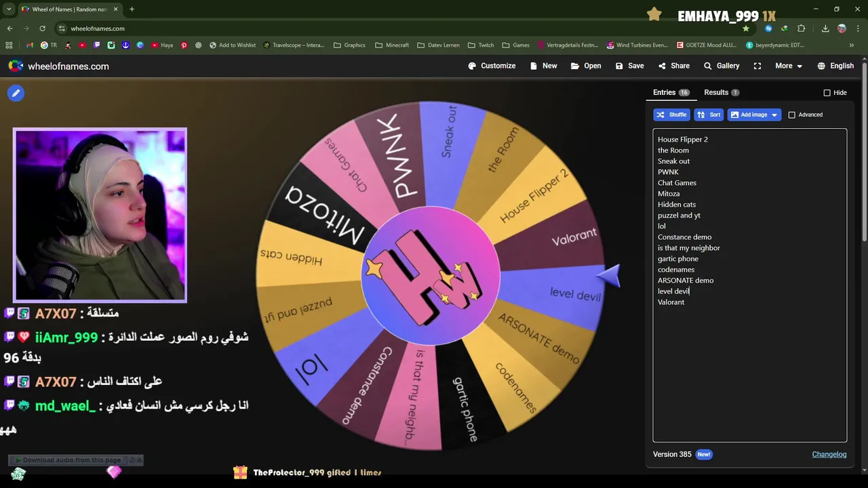This screenshot has width=868, height=488.
Task: Open the browser profile avatar
Action: [x=842, y=28]
